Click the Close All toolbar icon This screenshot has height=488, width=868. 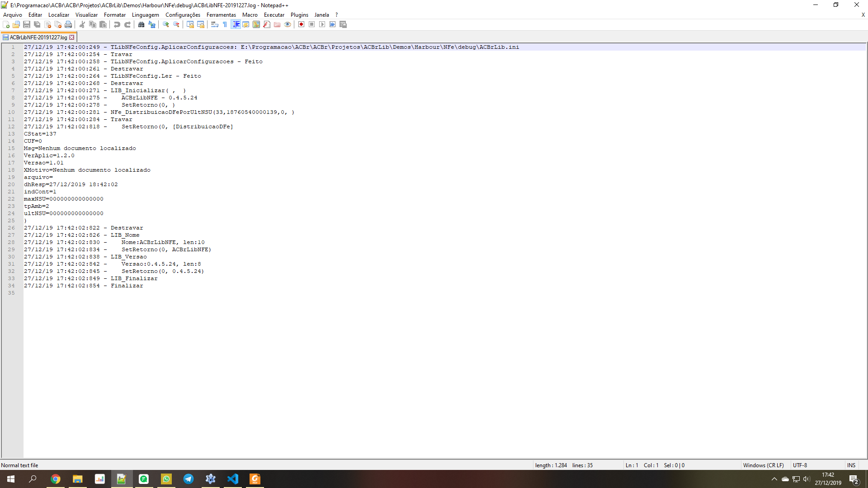coord(58,24)
